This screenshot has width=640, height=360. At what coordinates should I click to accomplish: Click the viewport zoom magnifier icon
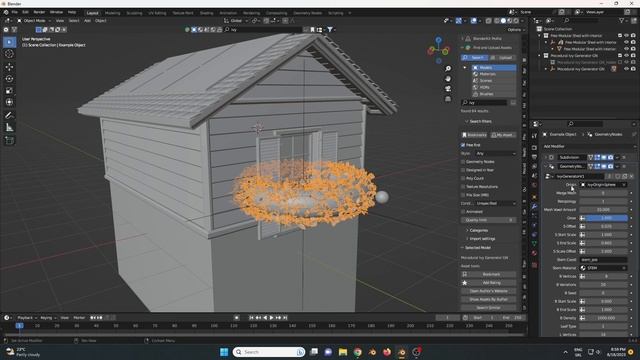pyautogui.click(x=448, y=69)
